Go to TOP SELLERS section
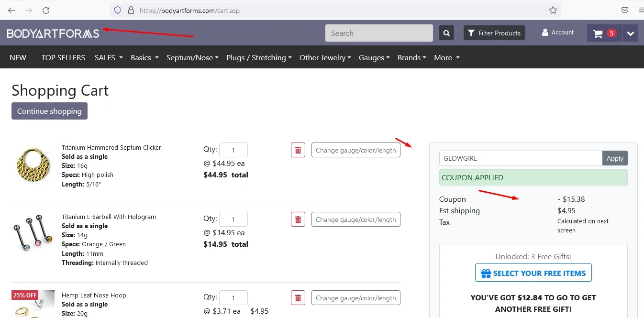Image resolution: width=644 pixels, height=318 pixels. pos(63,57)
